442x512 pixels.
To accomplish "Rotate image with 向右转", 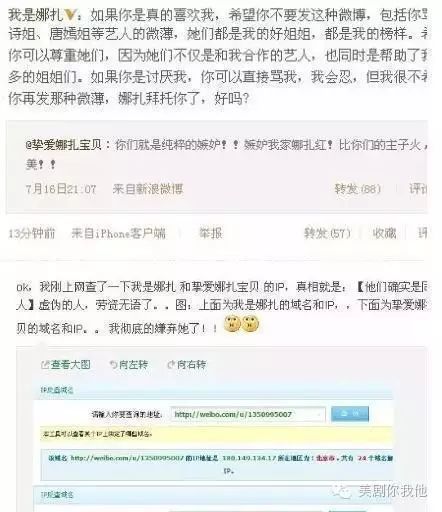I will coord(187,365).
